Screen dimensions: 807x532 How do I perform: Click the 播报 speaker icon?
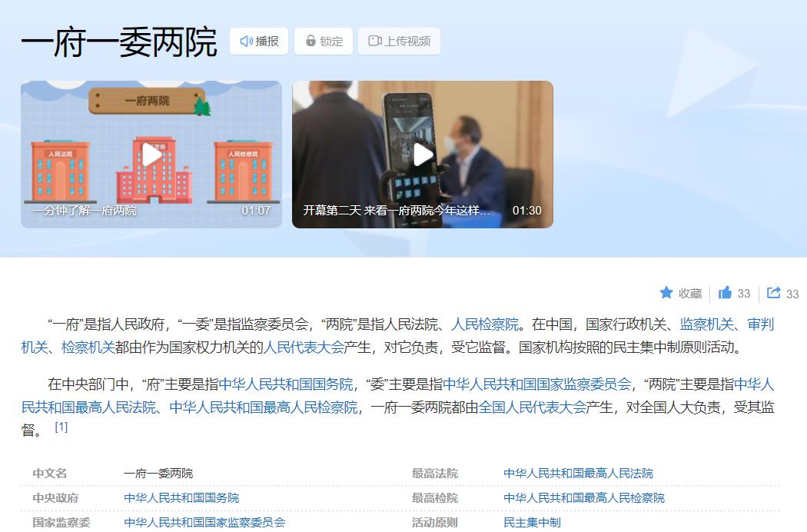[246, 41]
